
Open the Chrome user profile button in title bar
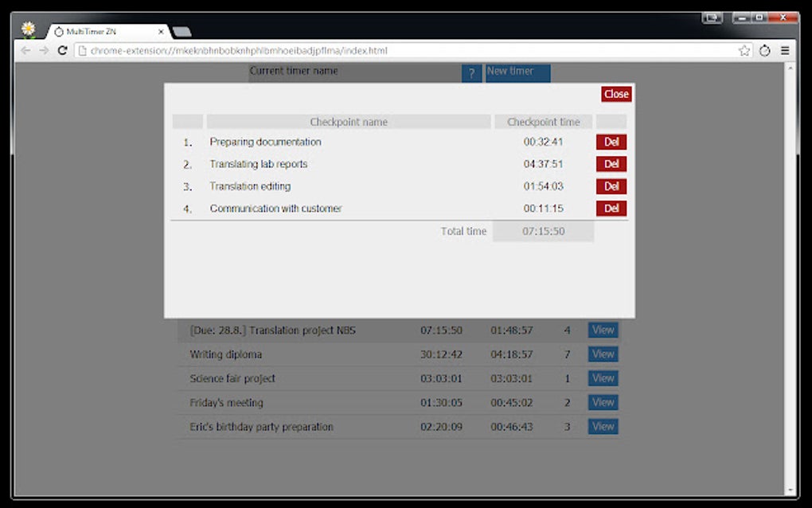(712, 18)
